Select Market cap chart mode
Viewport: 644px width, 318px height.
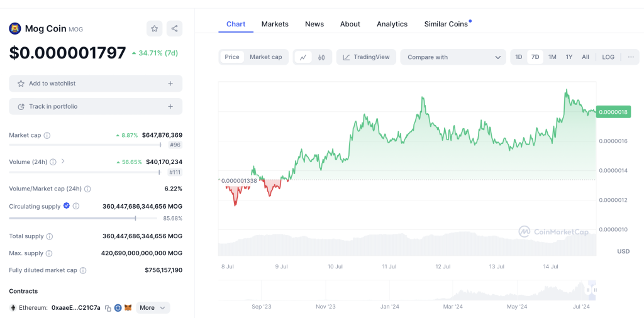click(x=266, y=57)
